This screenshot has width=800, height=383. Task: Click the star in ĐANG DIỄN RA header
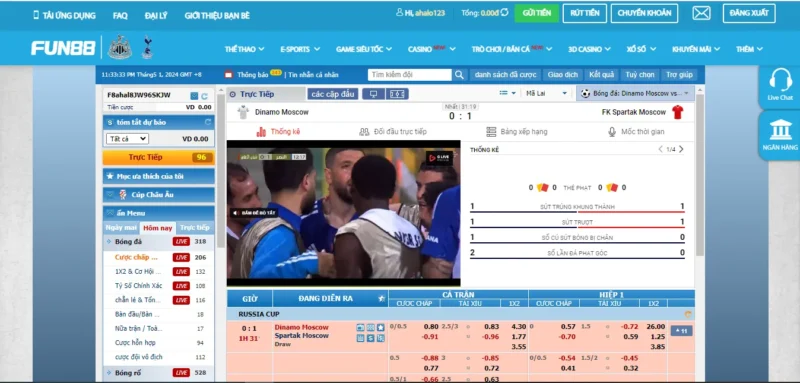coord(381,299)
